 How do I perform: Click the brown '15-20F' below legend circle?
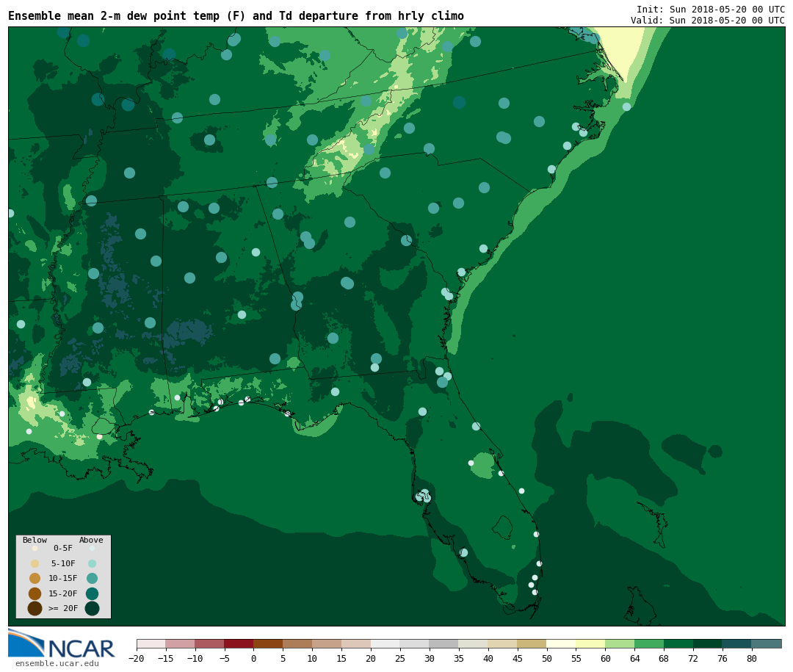coord(35,593)
